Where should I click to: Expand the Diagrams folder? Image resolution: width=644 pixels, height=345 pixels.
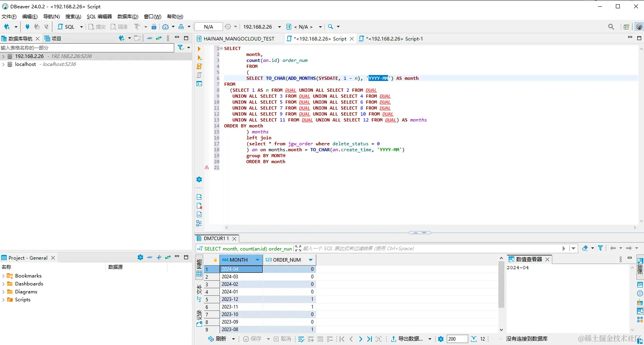click(4, 292)
